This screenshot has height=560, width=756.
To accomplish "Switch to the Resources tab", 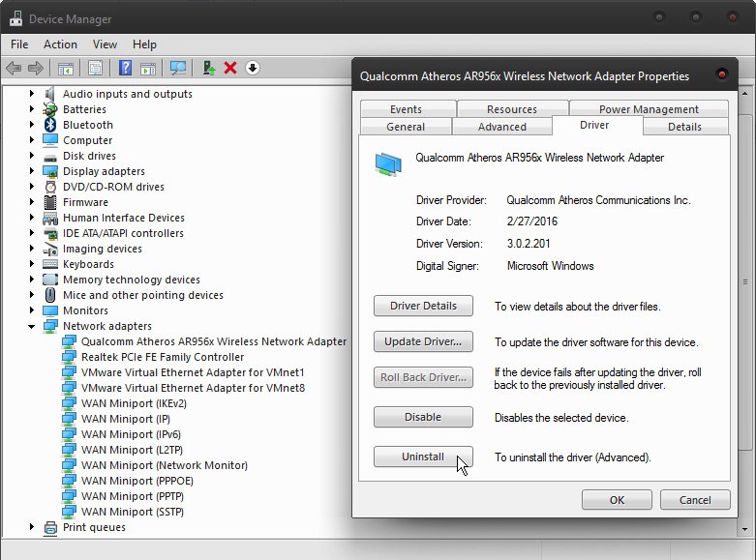I will (512, 109).
